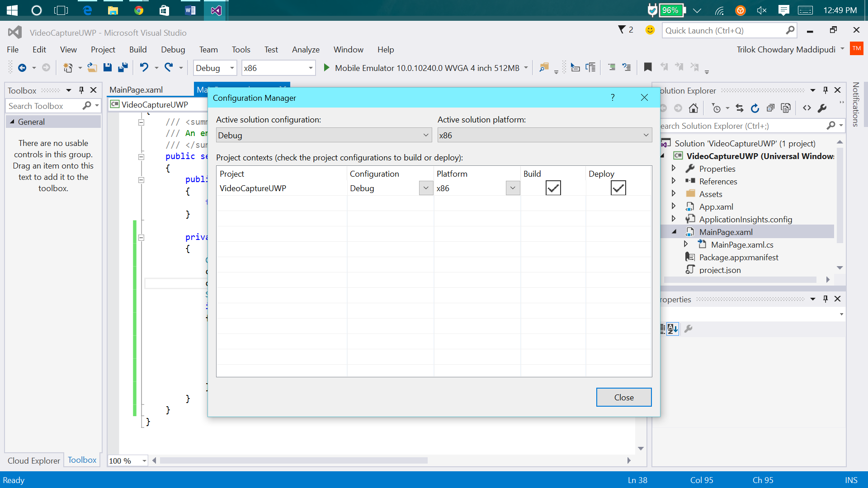Open the Active solution configuration dropdown
The height and width of the screenshot is (488, 868).
click(324, 135)
